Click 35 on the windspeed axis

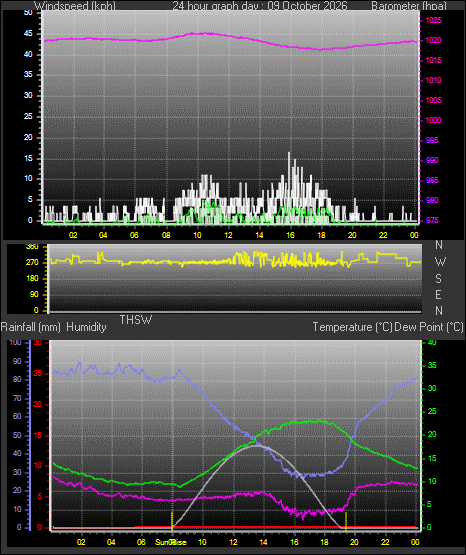tap(28, 75)
